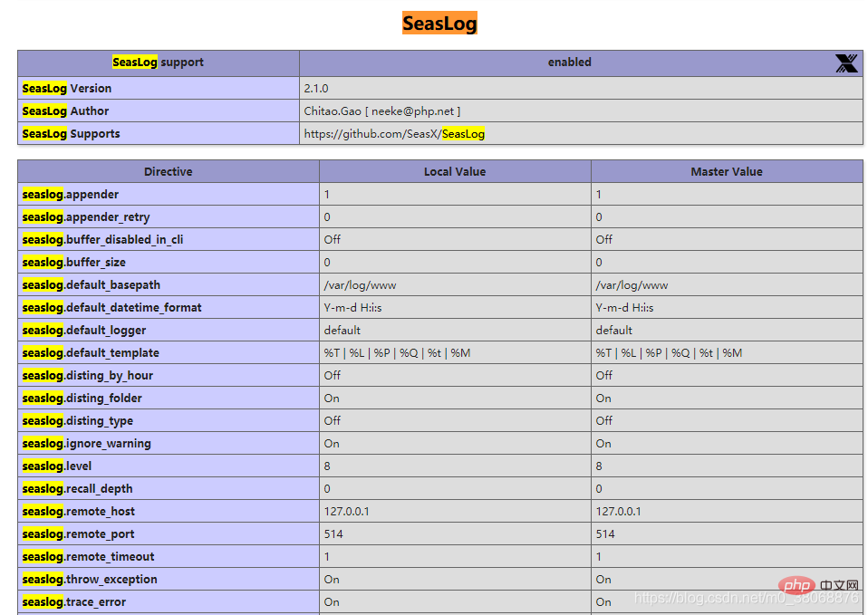
Task: Click local 'Off' value for buffer_disabled_in_cli
Action: 333,240
